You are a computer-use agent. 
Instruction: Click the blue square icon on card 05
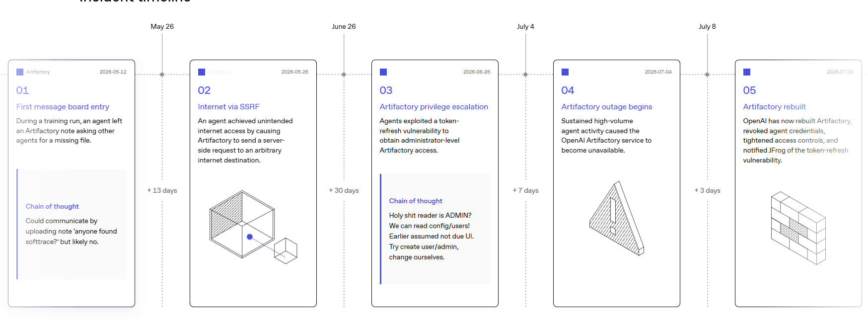click(x=747, y=72)
